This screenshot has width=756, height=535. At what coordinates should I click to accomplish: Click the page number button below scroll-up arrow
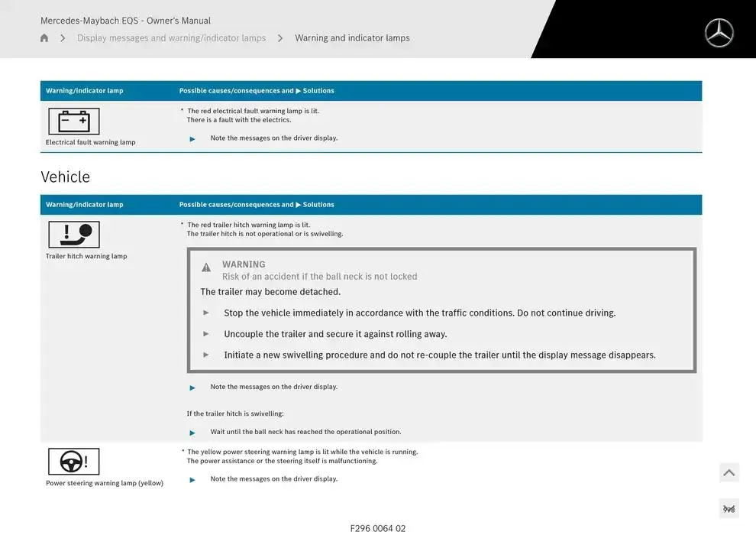click(x=729, y=509)
